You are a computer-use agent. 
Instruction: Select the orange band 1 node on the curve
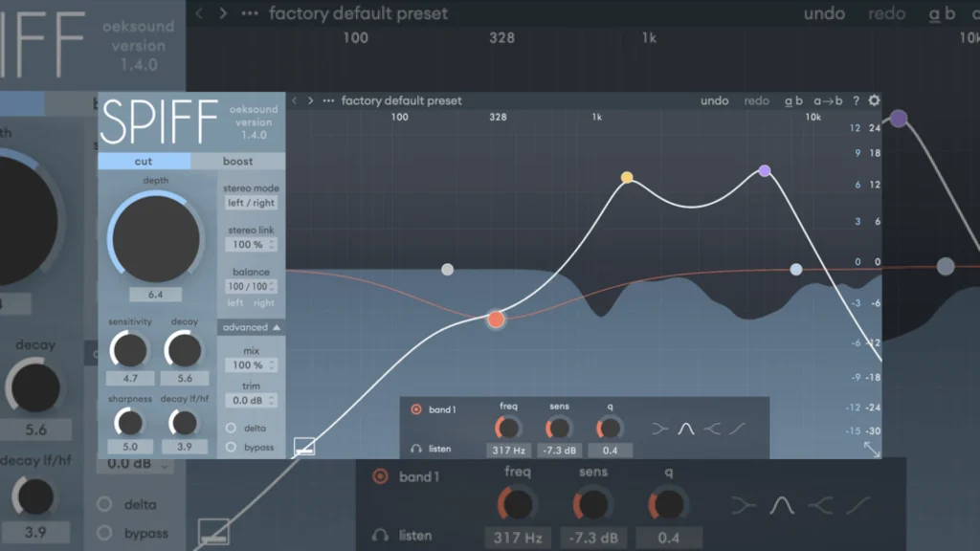click(496, 320)
